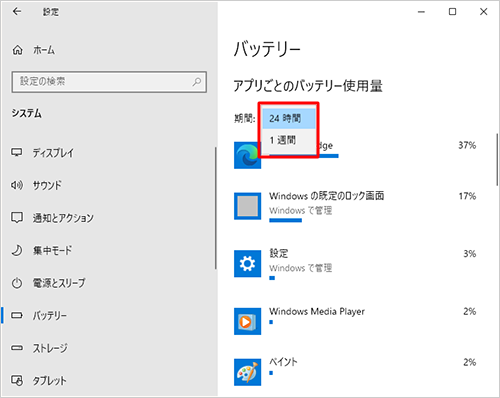
Task: Choose 1 週間 in period dropdown
Action: pyautogui.click(x=289, y=140)
